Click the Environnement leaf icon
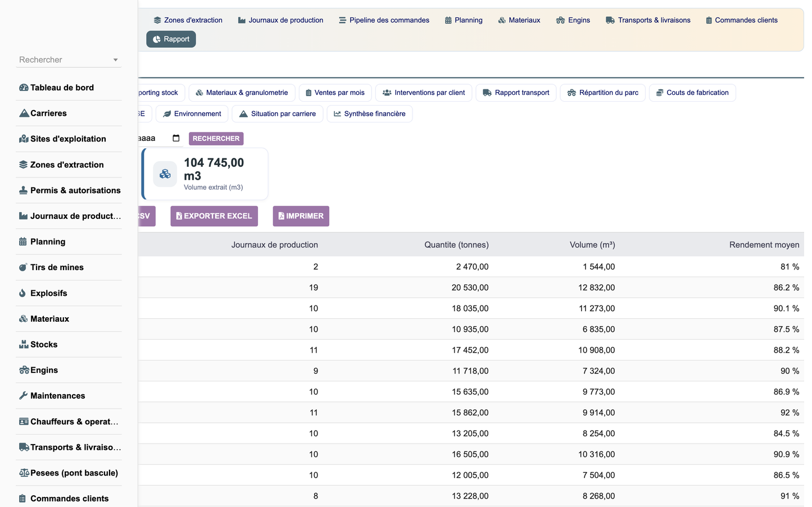 coord(167,114)
